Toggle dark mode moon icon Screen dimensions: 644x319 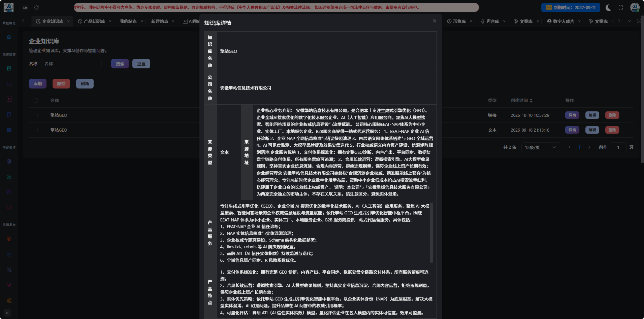pyautogui.click(x=608, y=8)
